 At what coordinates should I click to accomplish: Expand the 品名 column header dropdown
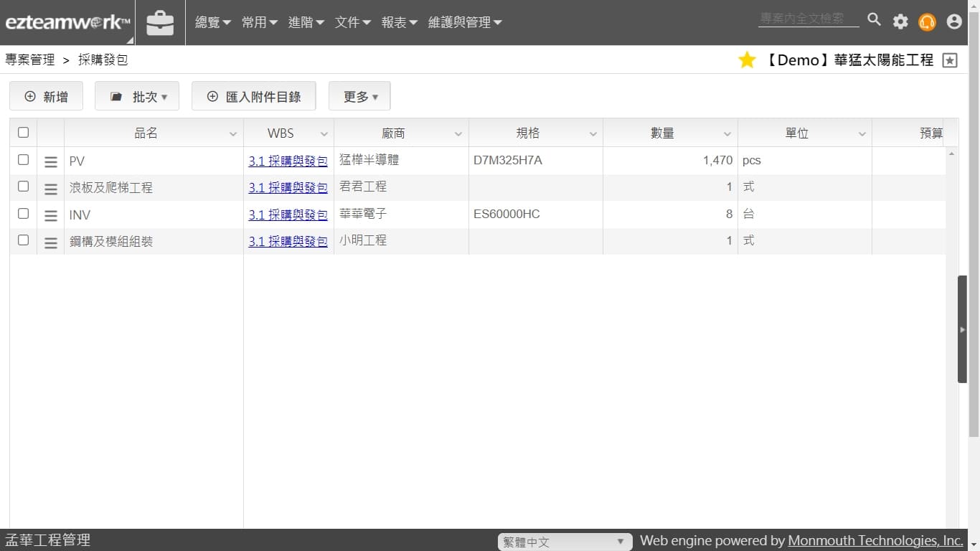point(233,134)
